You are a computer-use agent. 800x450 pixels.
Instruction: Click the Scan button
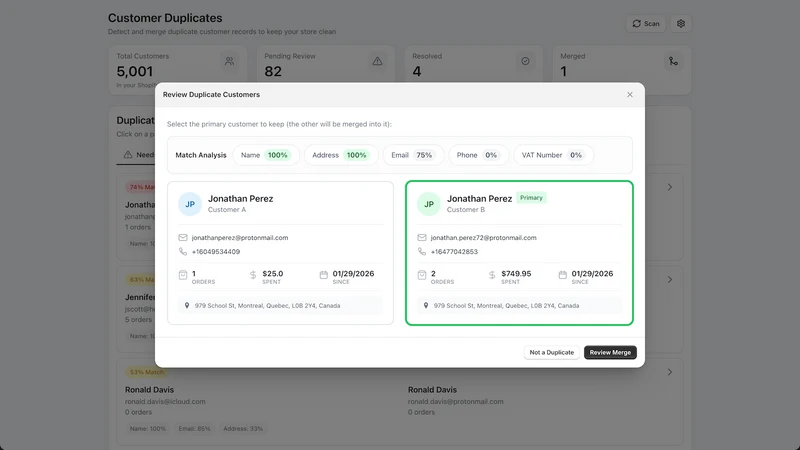click(x=646, y=23)
